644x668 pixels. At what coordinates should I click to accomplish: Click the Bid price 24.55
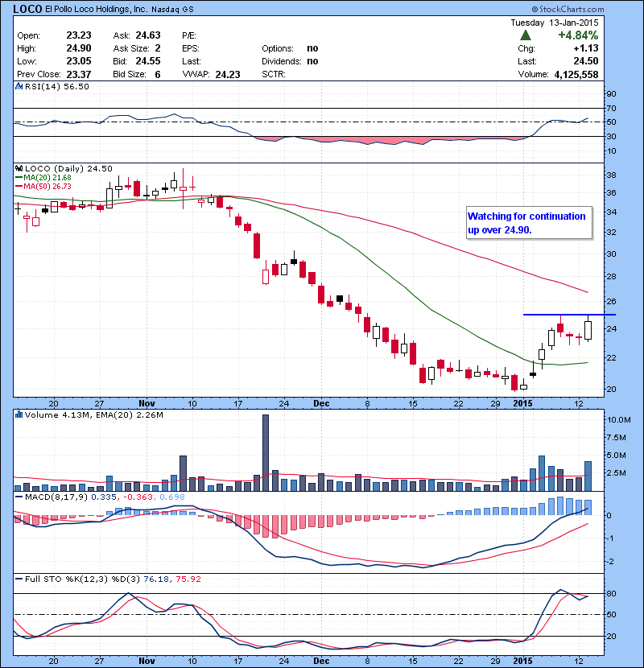coord(148,61)
